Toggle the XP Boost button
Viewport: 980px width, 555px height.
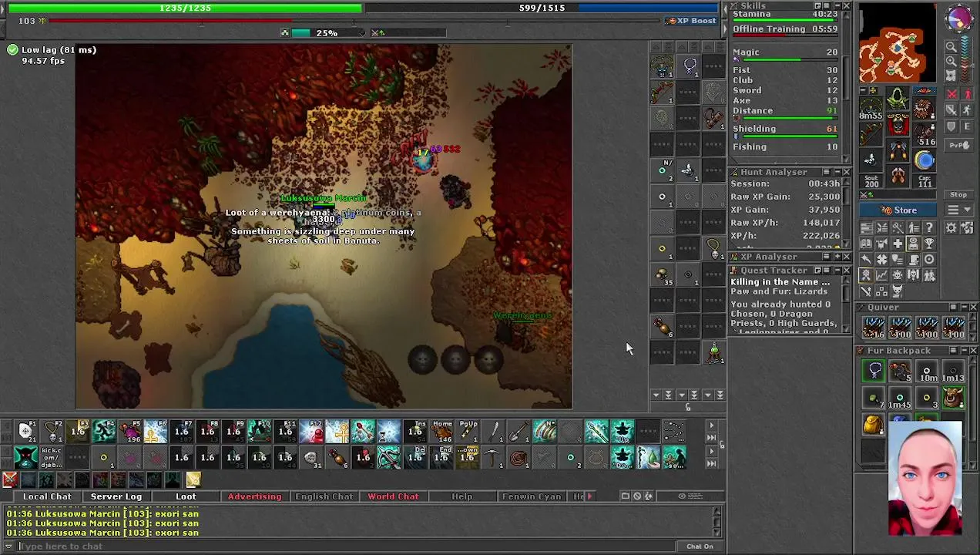692,21
